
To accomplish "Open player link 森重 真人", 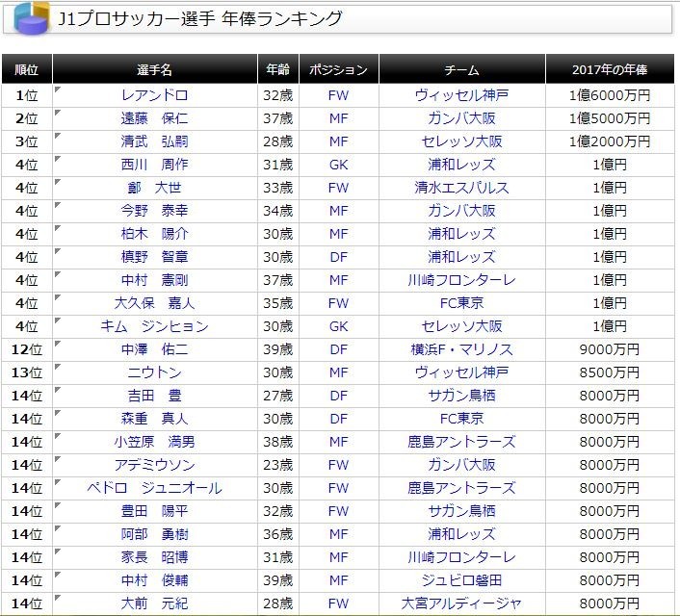I will tap(155, 419).
